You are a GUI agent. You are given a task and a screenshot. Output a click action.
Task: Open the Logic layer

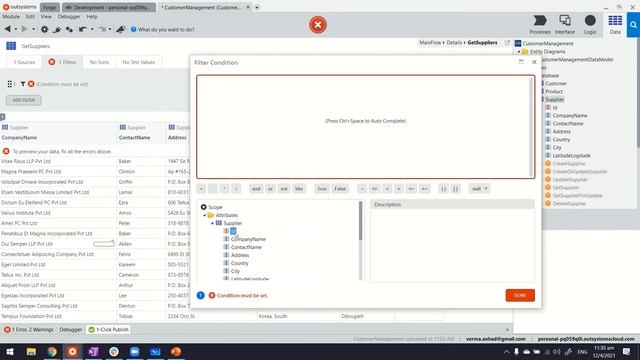(x=590, y=24)
